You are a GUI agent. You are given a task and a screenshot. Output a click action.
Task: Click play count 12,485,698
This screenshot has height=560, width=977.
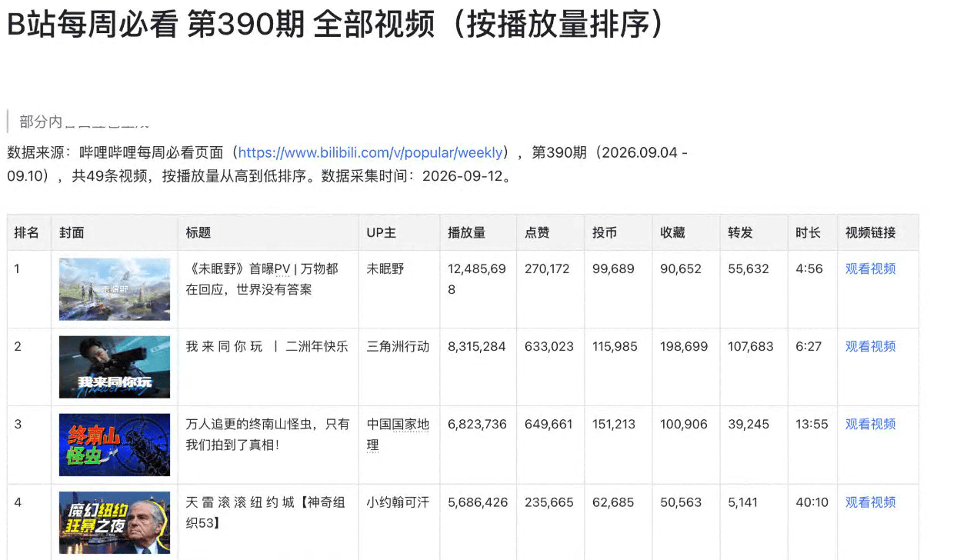click(477, 279)
